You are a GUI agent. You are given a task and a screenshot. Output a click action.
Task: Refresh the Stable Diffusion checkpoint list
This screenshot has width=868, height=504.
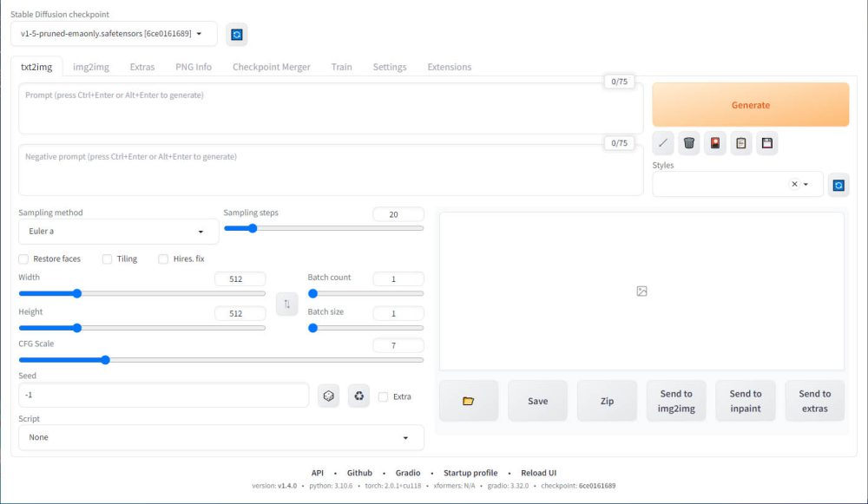point(236,35)
